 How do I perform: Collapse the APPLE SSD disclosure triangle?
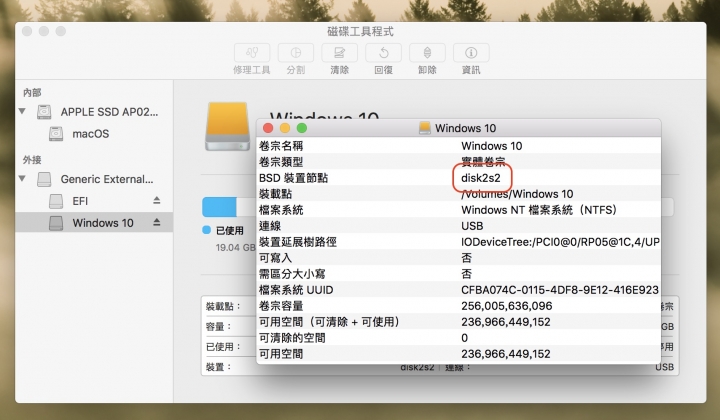22,111
